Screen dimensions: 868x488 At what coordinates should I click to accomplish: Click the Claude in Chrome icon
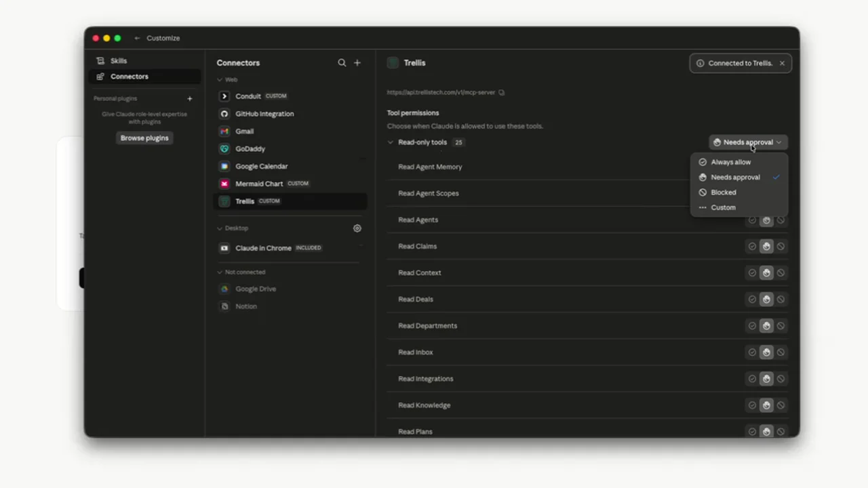pos(224,248)
